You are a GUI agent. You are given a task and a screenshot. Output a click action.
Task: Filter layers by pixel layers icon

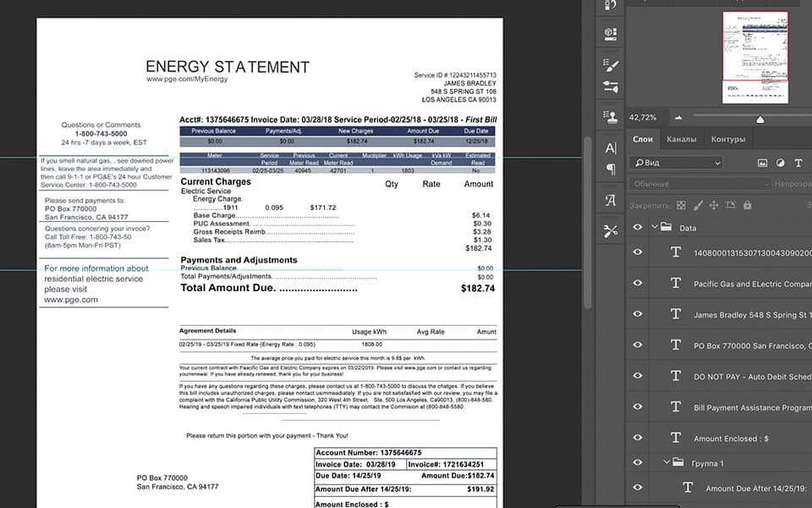coord(762,163)
